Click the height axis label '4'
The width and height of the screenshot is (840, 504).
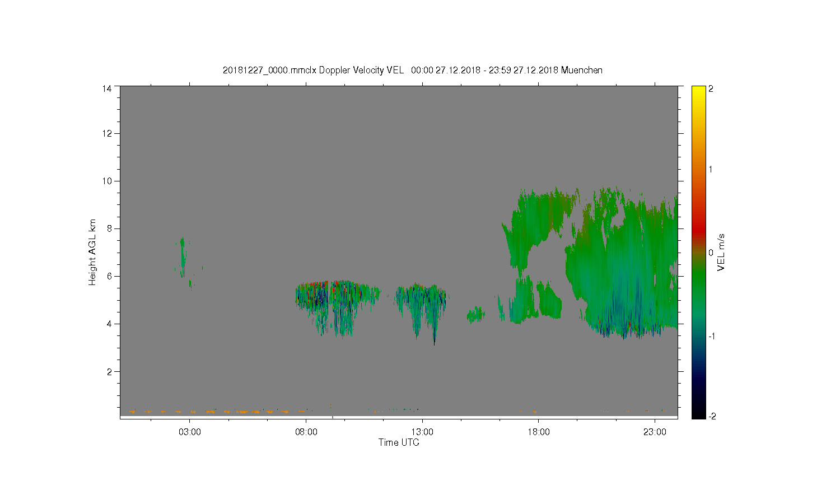tap(109, 324)
